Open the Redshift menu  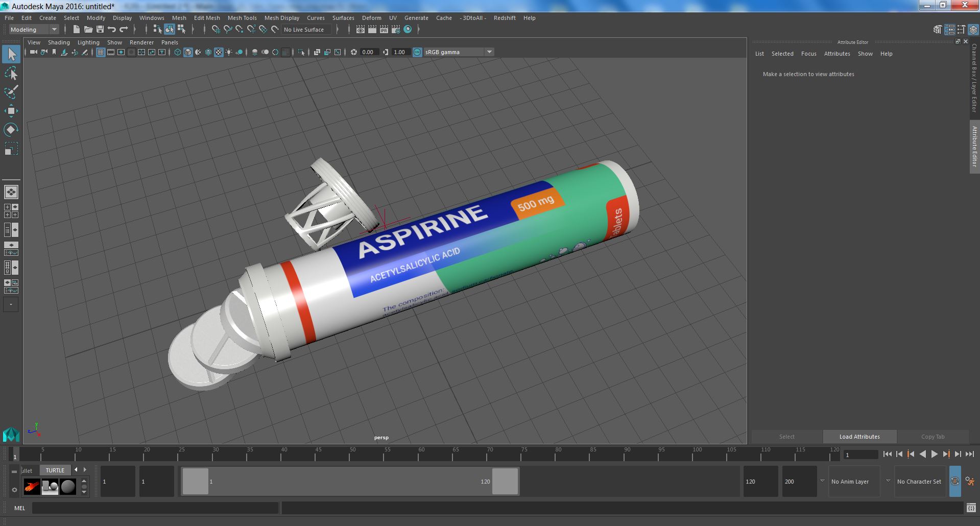[x=505, y=18]
